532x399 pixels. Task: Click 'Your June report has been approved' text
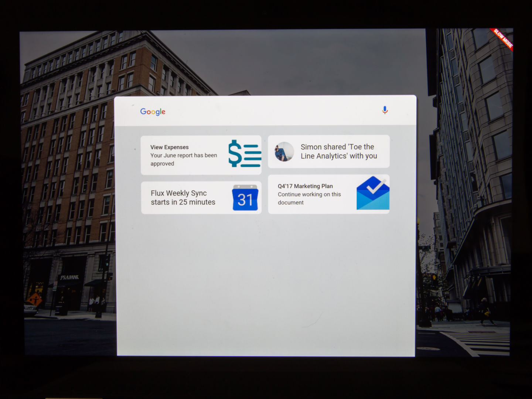pyautogui.click(x=184, y=160)
